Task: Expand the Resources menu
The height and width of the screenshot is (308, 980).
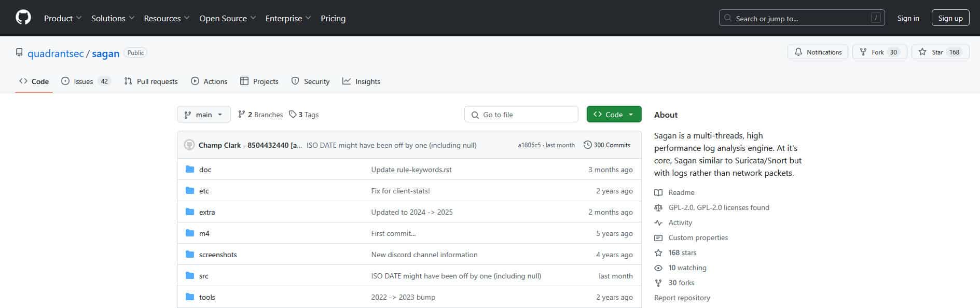Action: coord(167,18)
